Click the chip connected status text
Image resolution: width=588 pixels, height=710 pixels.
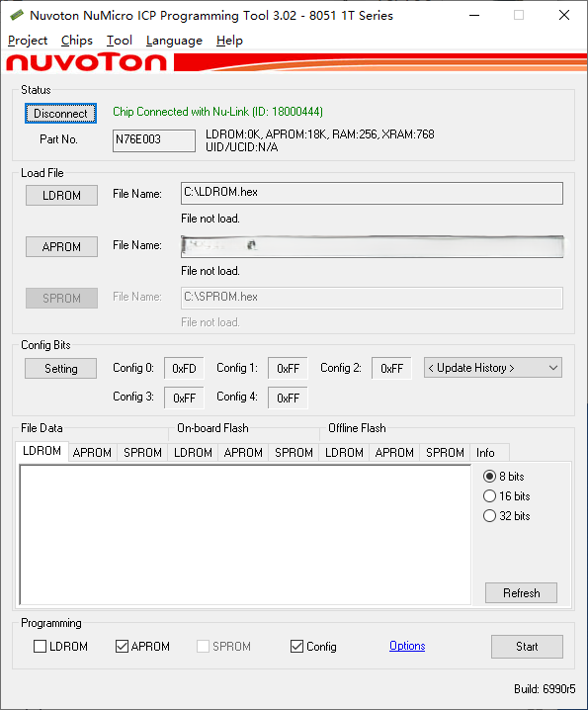pyautogui.click(x=217, y=112)
